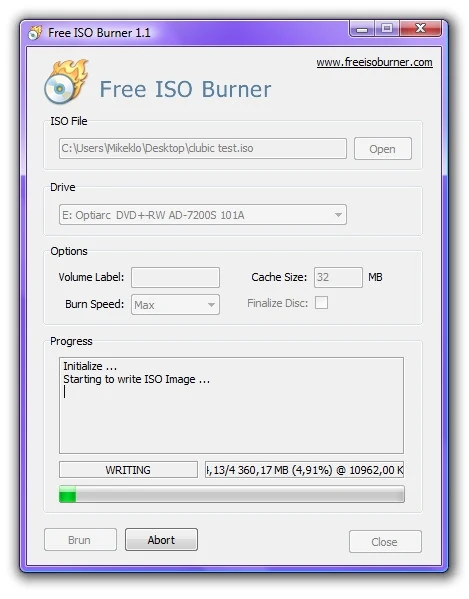
Task: Click the Volume Label: caption
Action: point(91,277)
